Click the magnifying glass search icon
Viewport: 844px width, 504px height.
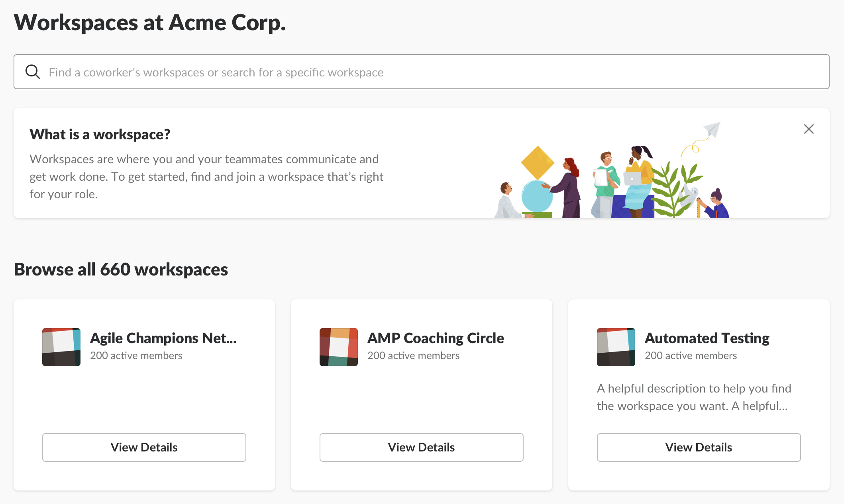33,72
